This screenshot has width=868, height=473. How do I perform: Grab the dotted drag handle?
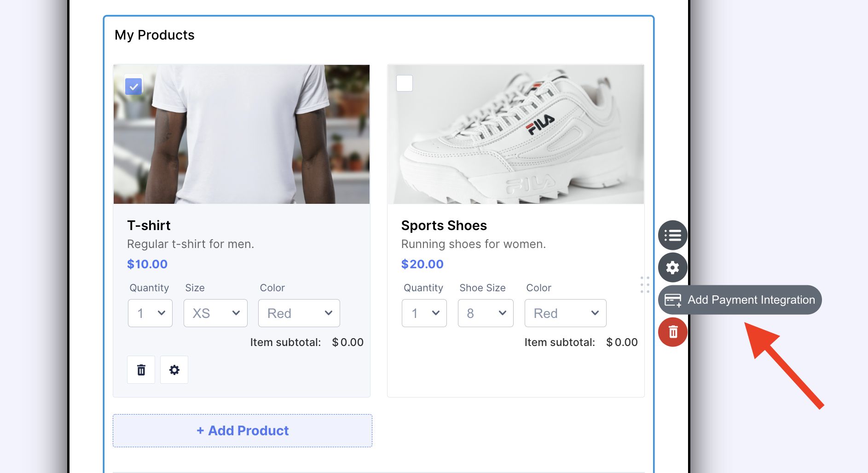tap(645, 285)
